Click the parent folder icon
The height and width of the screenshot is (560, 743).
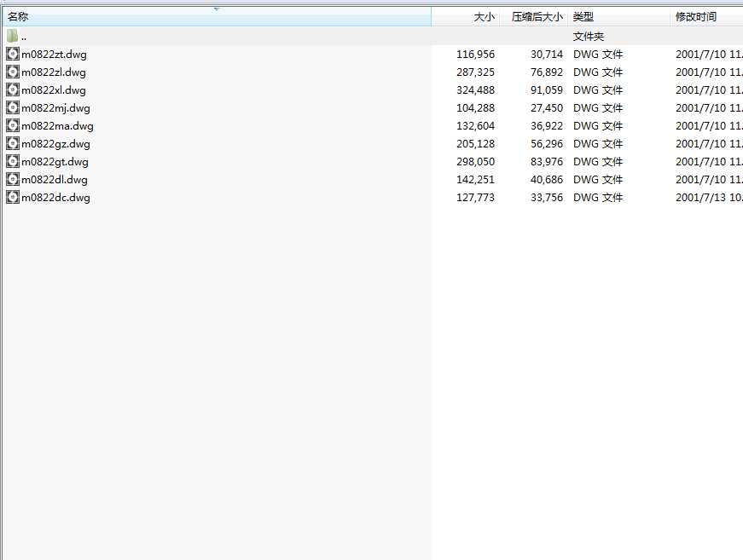pyautogui.click(x=12, y=36)
